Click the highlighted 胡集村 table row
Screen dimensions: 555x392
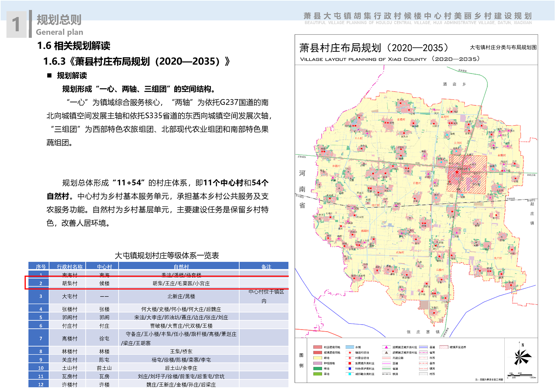[x=157, y=283]
